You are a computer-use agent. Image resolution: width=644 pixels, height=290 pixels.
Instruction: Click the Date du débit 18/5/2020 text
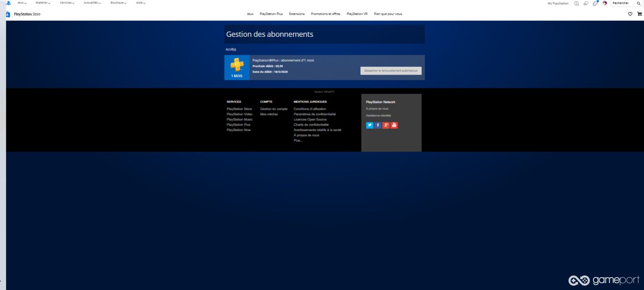tap(270, 72)
